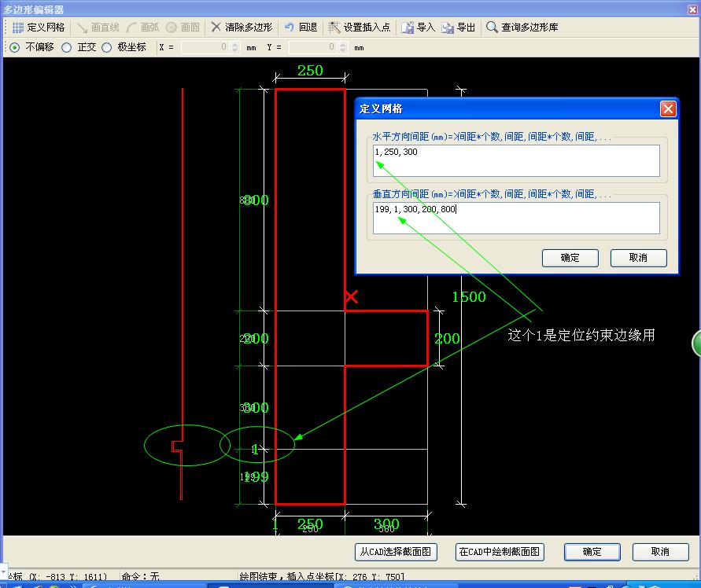Click the X offset input field

point(205,47)
